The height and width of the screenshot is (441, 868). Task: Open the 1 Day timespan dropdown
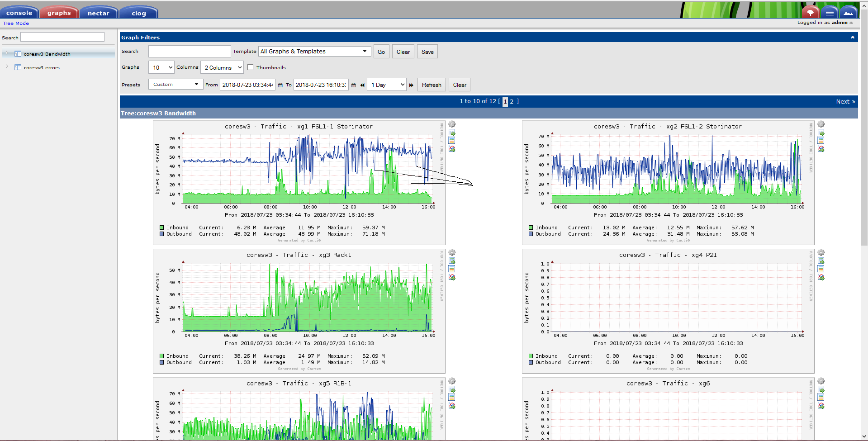[386, 85]
